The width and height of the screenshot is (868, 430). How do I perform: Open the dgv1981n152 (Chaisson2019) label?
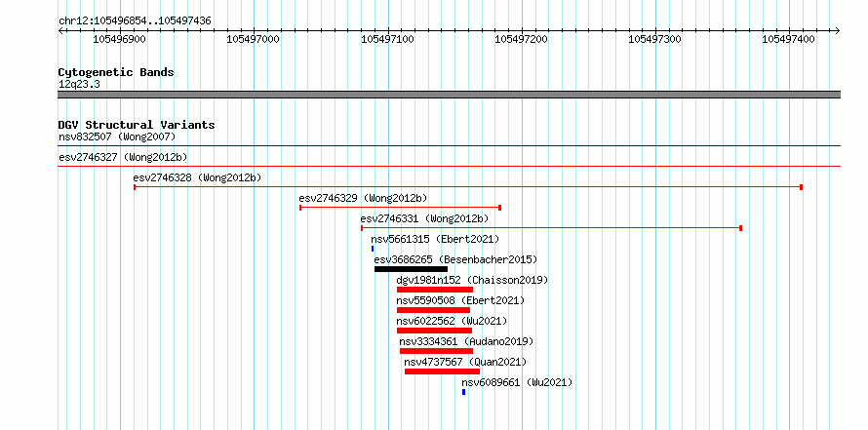pos(473,280)
